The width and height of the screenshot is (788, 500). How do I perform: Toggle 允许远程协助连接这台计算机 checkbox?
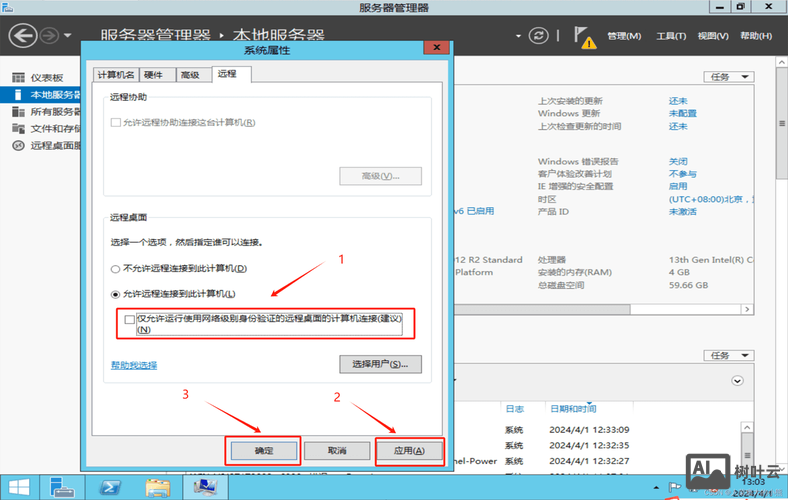tap(116, 123)
